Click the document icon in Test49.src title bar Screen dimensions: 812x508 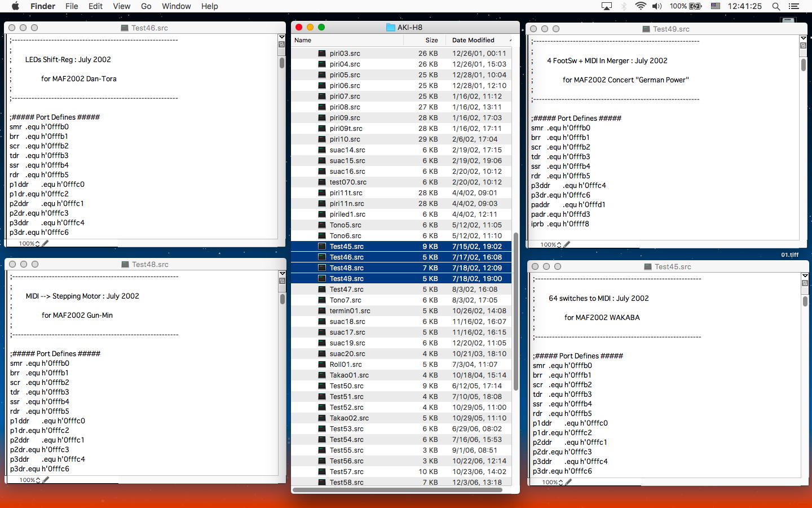[x=646, y=29]
